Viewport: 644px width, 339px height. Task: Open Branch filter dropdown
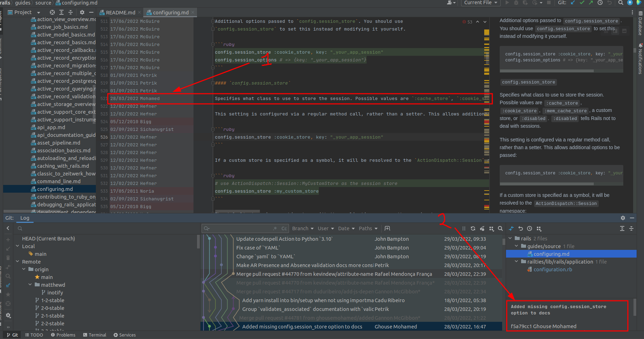(303, 228)
